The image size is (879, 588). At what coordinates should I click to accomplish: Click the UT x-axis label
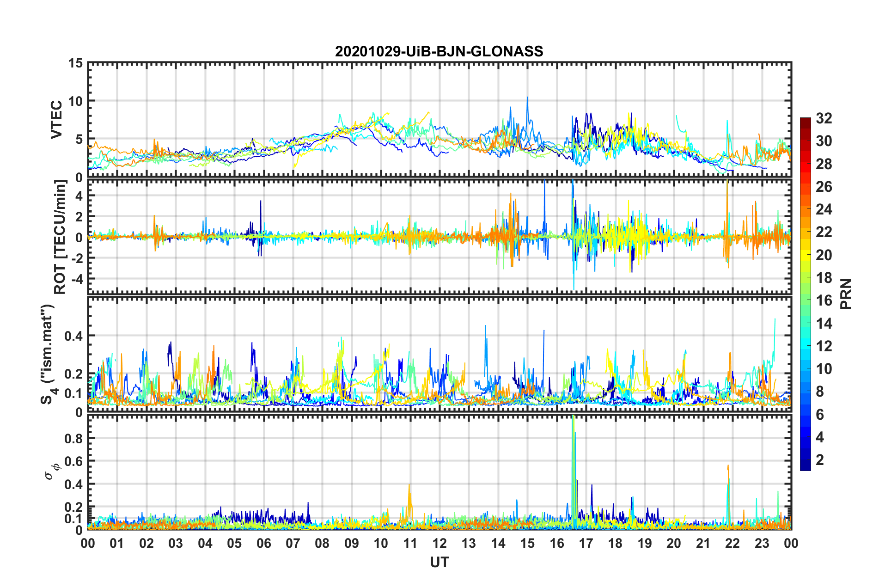[439, 562]
